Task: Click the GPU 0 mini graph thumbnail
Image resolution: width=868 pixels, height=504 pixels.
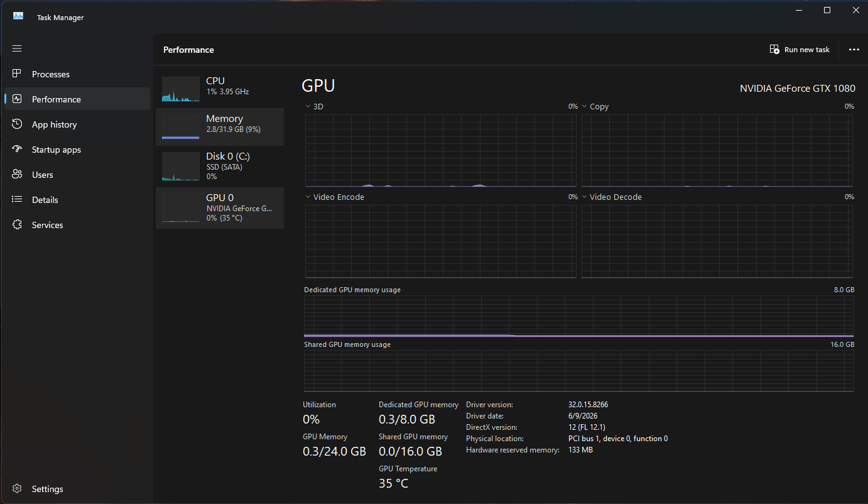Action: [x=180, y=208]
